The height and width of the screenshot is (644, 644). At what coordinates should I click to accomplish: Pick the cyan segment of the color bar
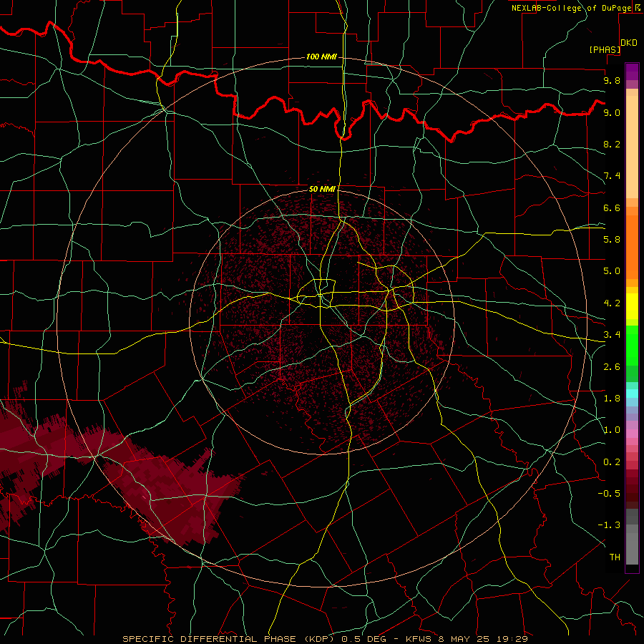pyautogui.click(x=632, y=394)
